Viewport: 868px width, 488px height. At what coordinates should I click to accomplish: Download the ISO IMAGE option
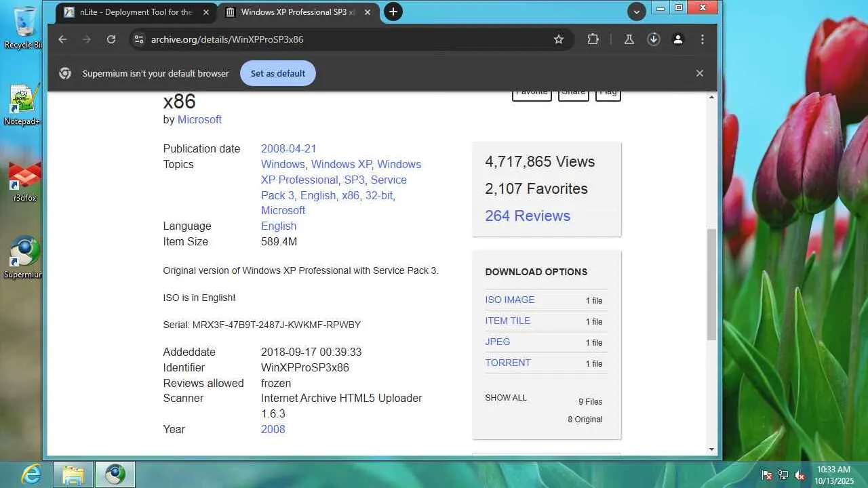pyautogui.click(x=510, y=300)
